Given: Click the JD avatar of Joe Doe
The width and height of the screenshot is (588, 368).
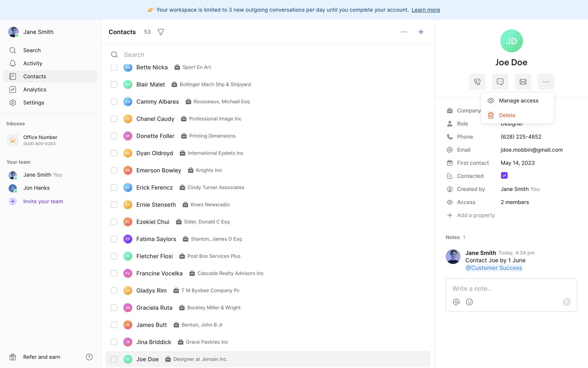Looking at the screenshot, I should (511, 41).
